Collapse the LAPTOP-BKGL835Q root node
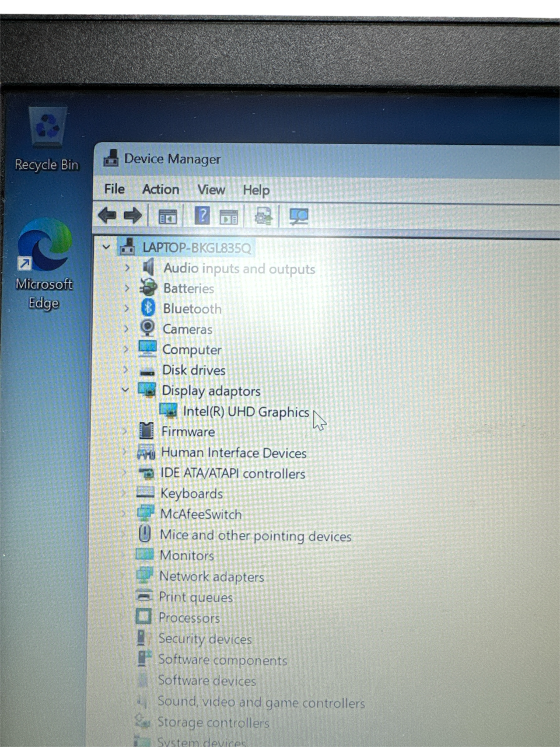 (106, 247)
